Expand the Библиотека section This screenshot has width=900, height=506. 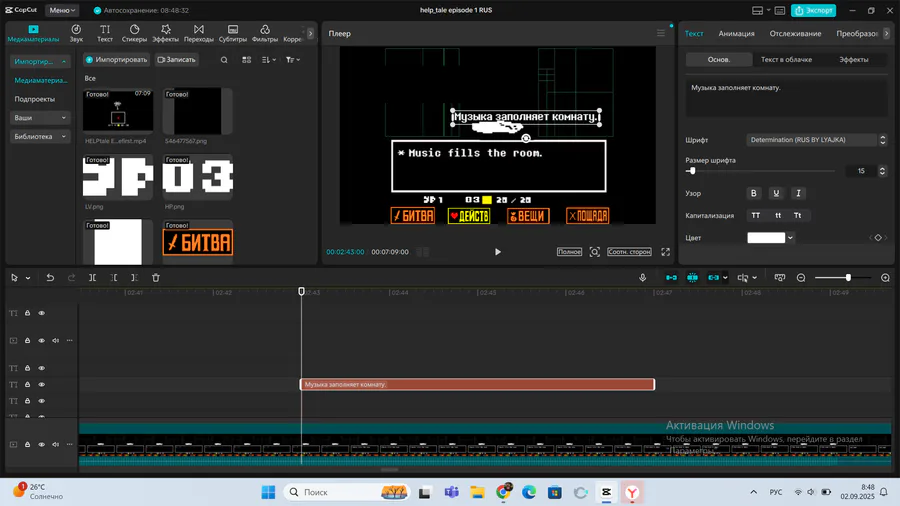point(39,137)
